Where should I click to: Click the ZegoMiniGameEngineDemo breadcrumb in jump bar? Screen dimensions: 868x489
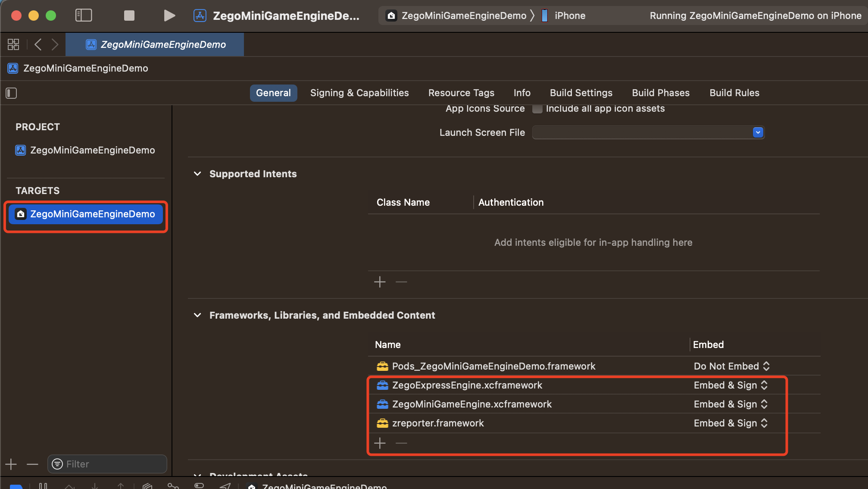tap(78, 68)
